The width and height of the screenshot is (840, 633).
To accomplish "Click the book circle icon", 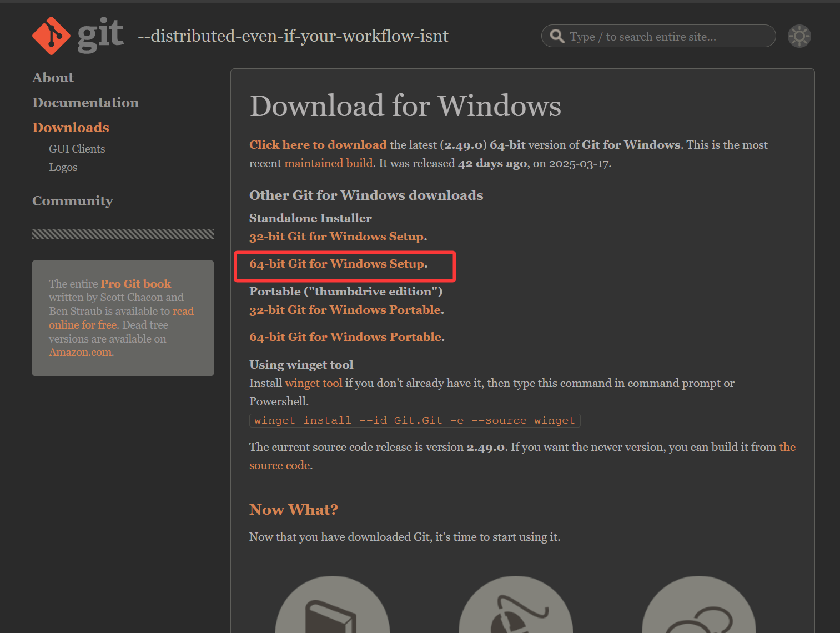I will (333, 605).
